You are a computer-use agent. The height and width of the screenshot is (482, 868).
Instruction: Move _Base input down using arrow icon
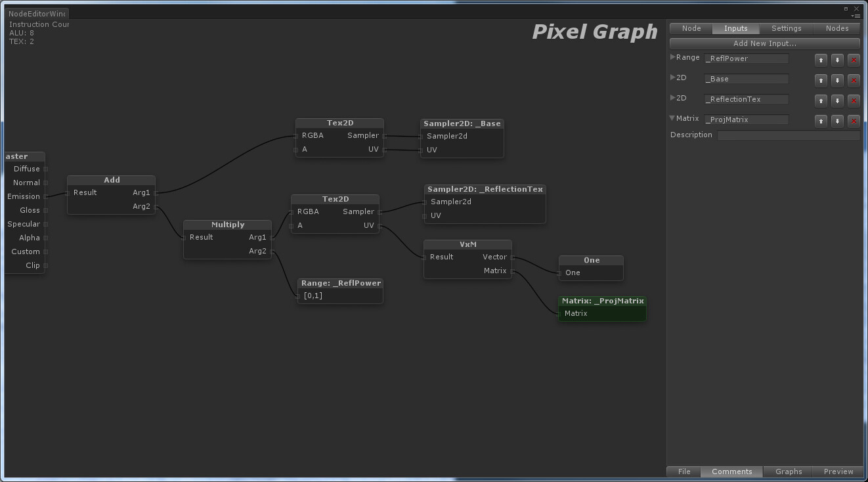point(837,80)
